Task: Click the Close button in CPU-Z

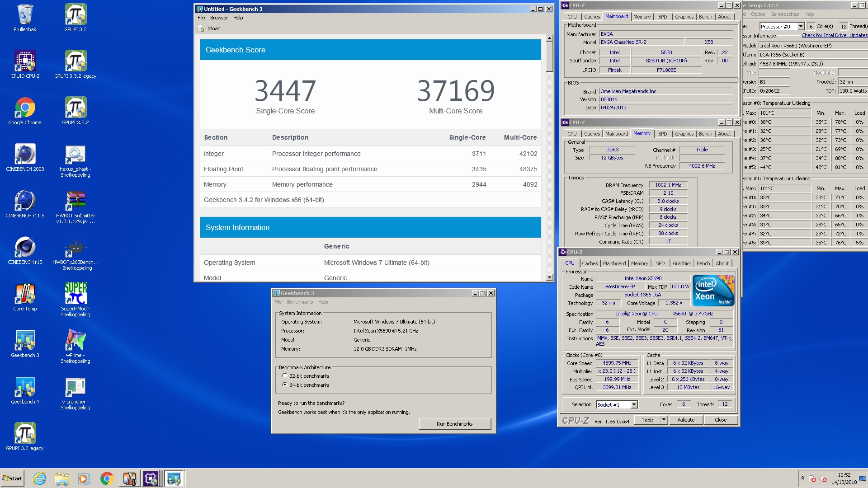Action: click(x=721, y=420)
